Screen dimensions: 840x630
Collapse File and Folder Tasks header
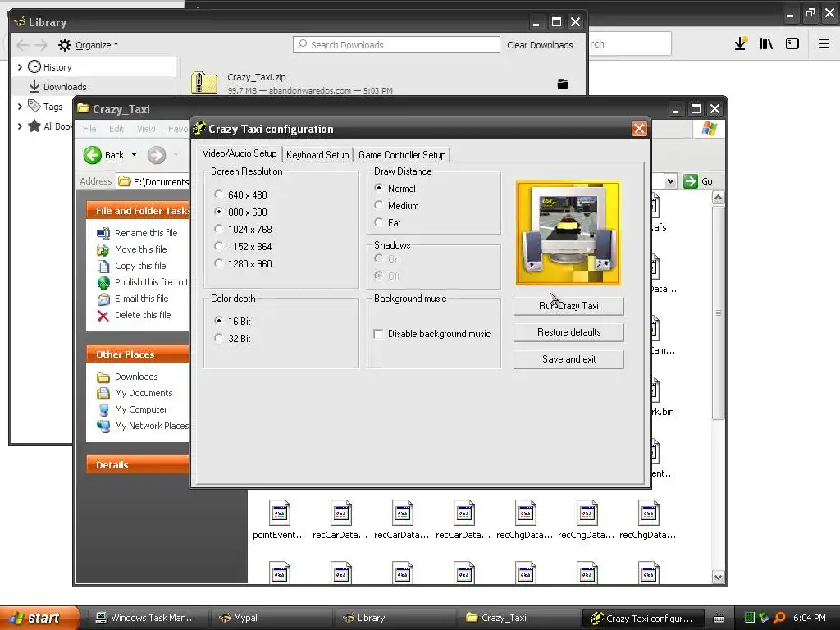[138, 211]
